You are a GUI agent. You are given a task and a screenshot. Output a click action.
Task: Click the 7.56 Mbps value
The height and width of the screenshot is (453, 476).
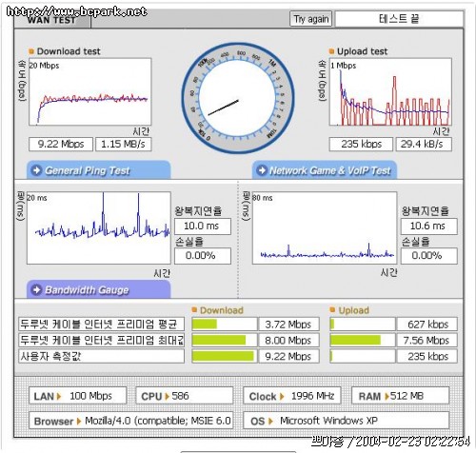click(427, 340)
